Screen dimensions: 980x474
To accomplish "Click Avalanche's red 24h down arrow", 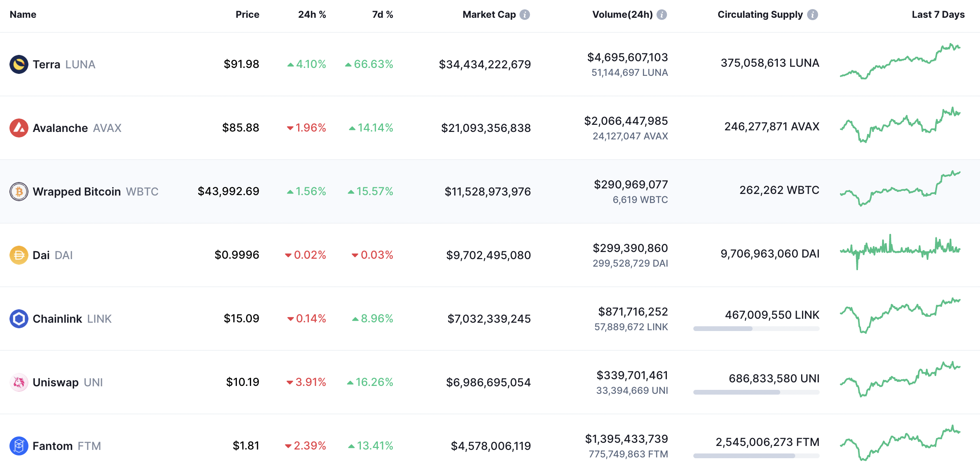I will [x=290, y=128].
